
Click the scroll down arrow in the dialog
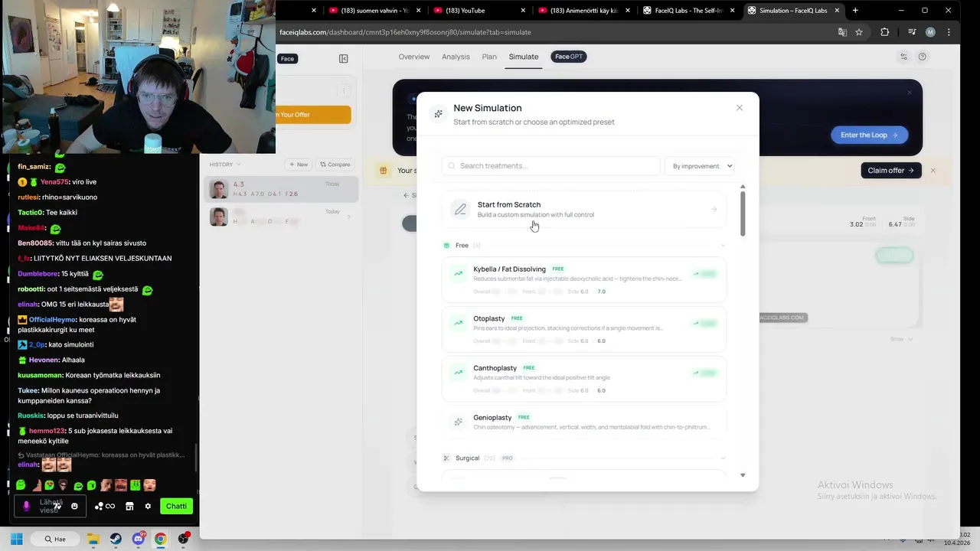click(x=743, y=475)
